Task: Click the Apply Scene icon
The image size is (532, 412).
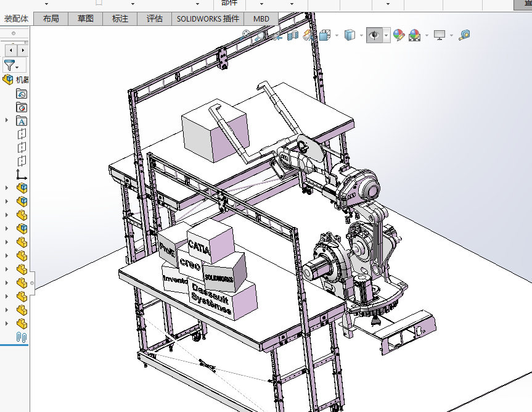Action: pos(415,36)
